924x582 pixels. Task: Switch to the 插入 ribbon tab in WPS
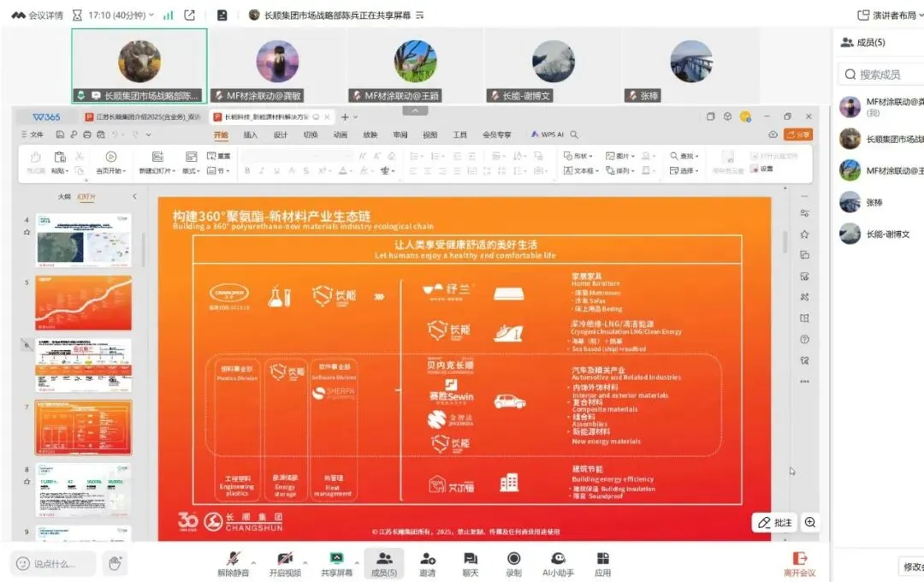[x=251, y=135]
